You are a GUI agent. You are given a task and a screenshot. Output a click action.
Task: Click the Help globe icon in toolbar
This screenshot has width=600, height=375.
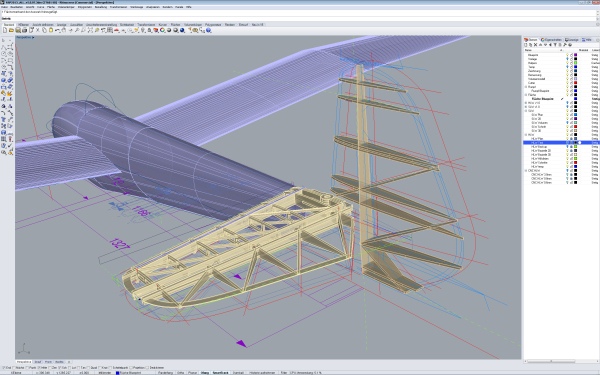pyautogui.click(x=208, y=30)
